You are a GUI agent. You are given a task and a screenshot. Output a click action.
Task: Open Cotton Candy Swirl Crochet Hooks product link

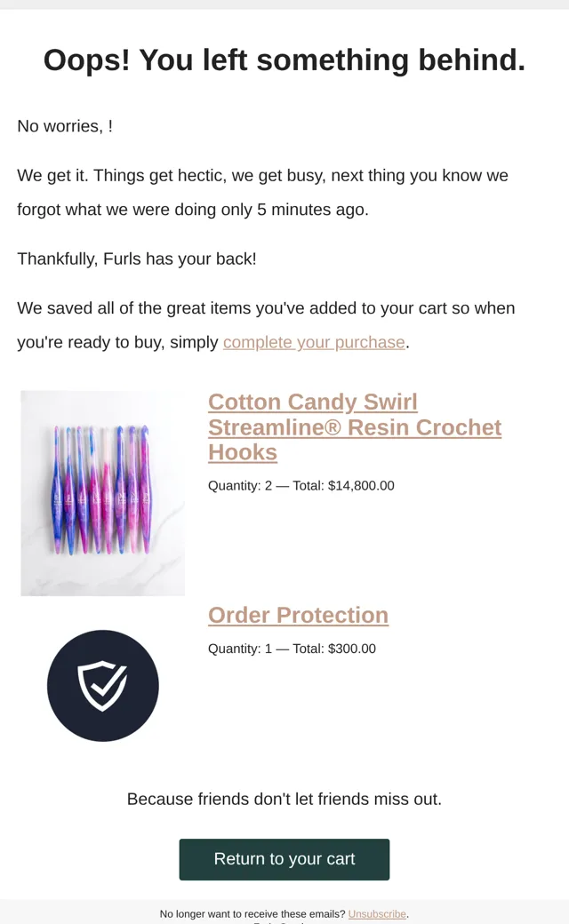point(355,427)
